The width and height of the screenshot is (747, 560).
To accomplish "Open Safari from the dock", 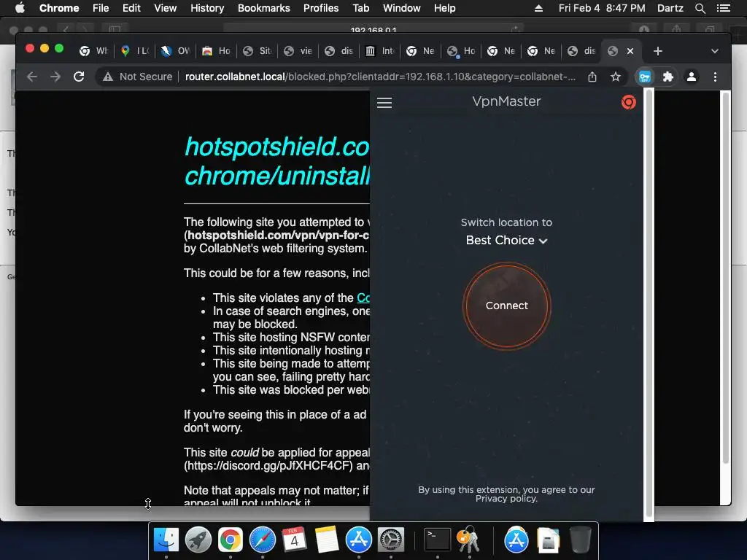I will [x=263, y=540].
